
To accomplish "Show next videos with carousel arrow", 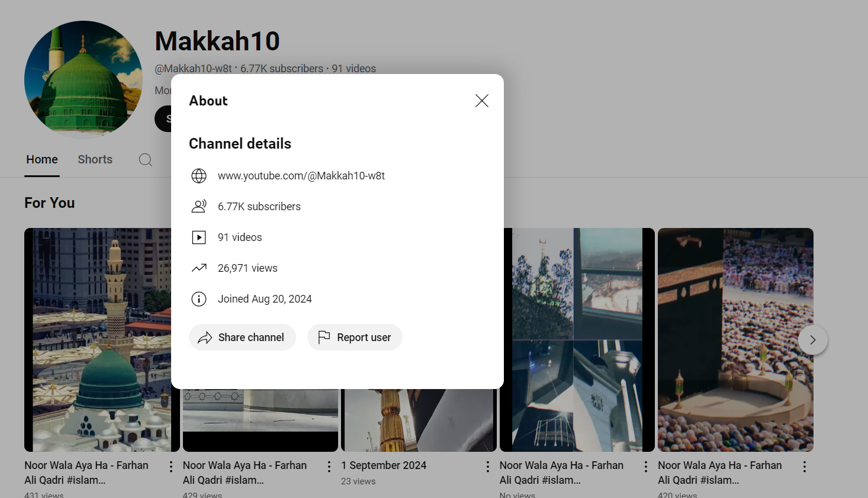I will (813, 340).
